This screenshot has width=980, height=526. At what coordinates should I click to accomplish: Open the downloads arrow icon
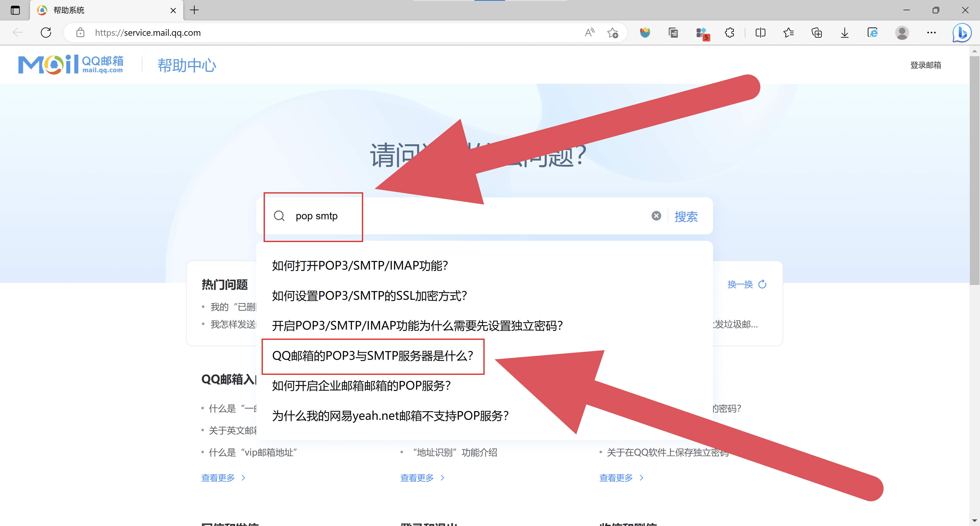[x=844, y=33]
